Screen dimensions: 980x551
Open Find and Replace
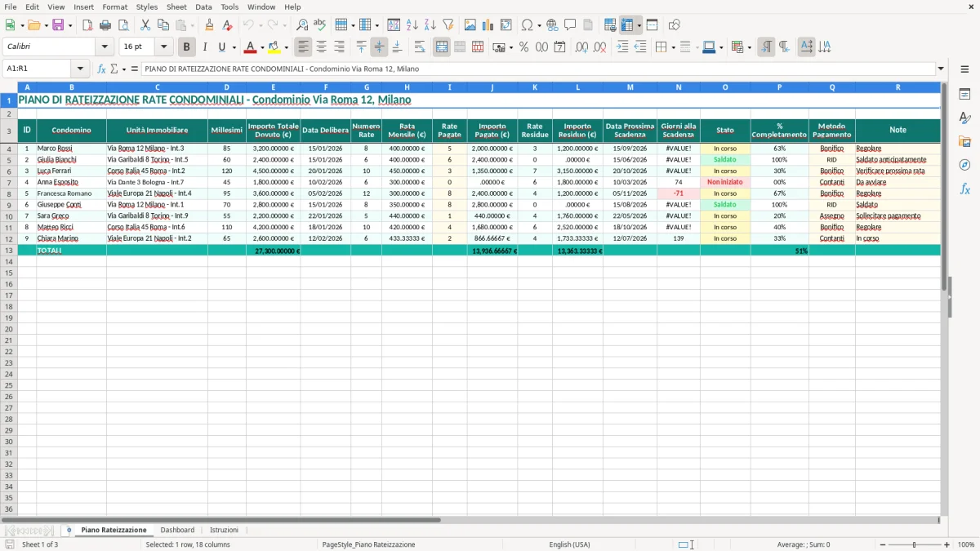click(x=302, y=25)
